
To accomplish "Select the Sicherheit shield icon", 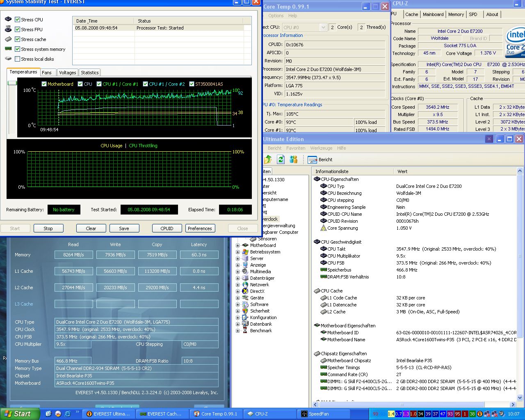I will coord(245,311).
